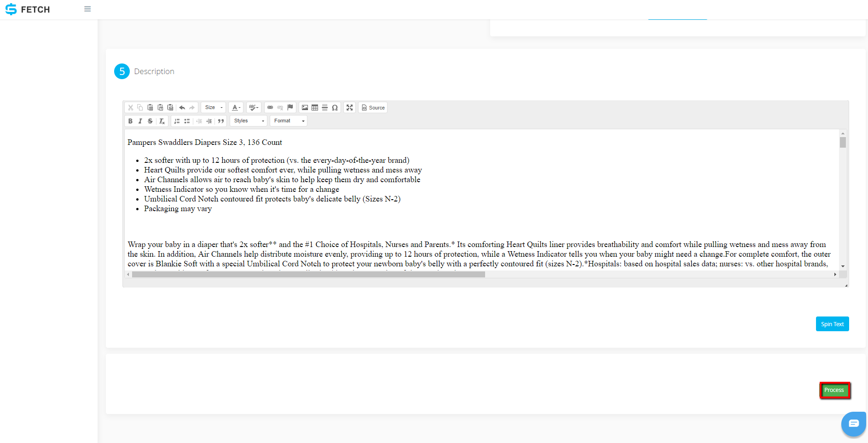The width and height of the screenshot is (868, 443).
Task: Toggle bulleted list
Action: pyautogui.click(x=187, y=121)
